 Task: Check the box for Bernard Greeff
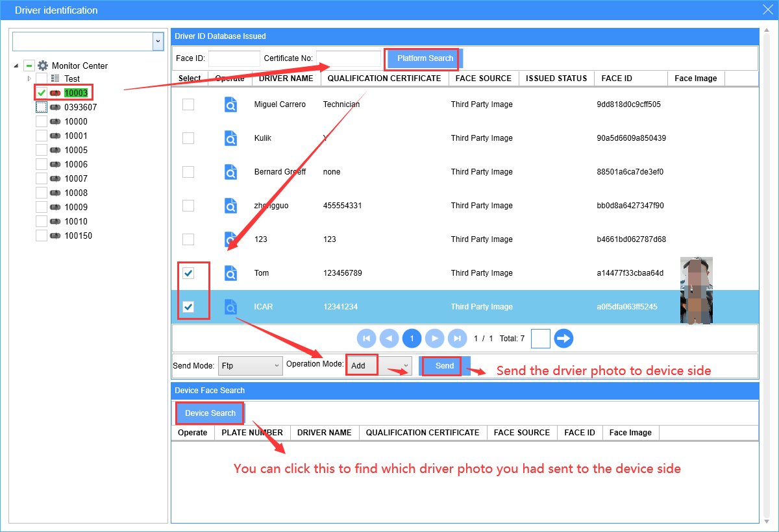point(188,172)
